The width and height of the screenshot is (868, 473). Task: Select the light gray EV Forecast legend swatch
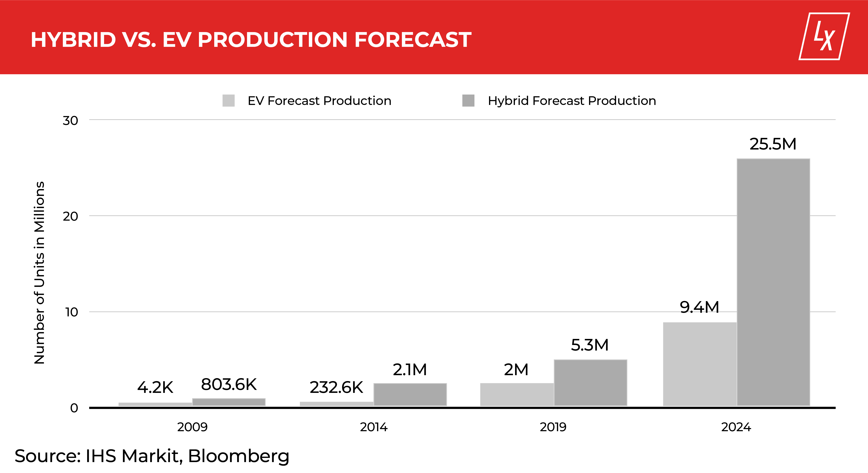point(228,101)
